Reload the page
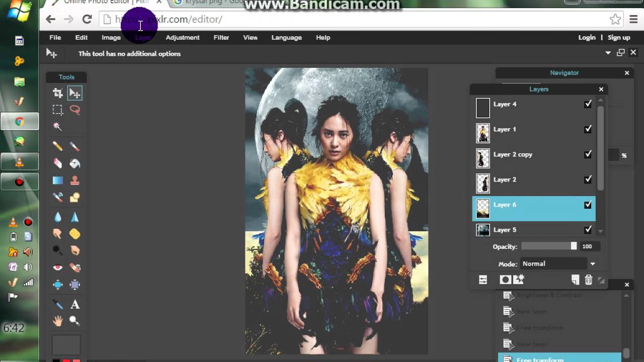Viewport: 644px width, 362px height. coord(87,19)
